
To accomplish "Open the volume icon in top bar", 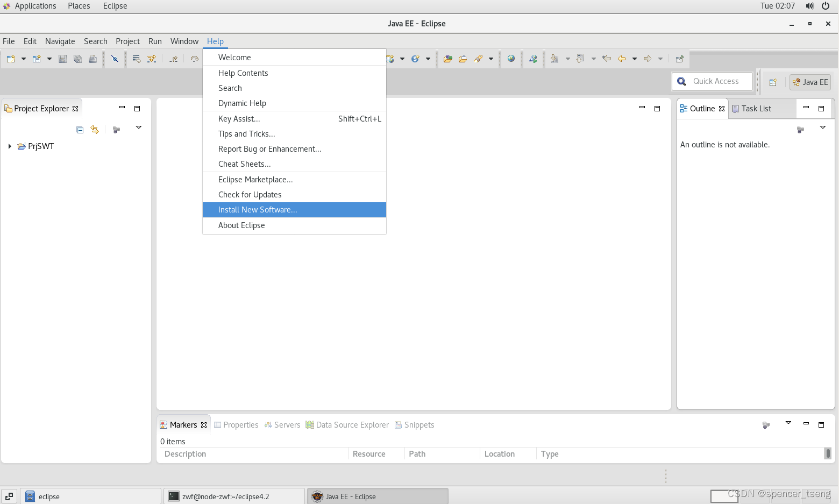I will pyautogui.click(x=809, y=6).
